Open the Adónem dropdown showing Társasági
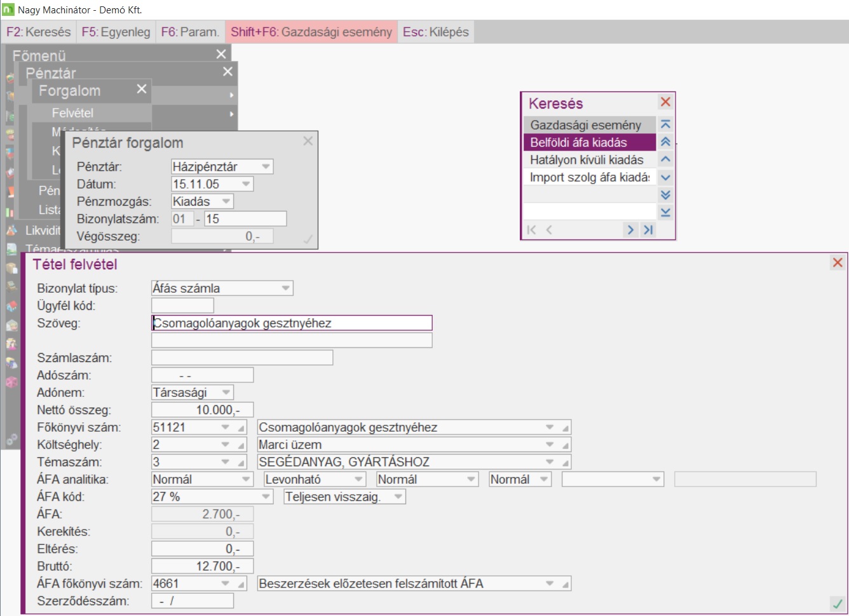Viewport: 849px width, 616px height. (226, 392)
